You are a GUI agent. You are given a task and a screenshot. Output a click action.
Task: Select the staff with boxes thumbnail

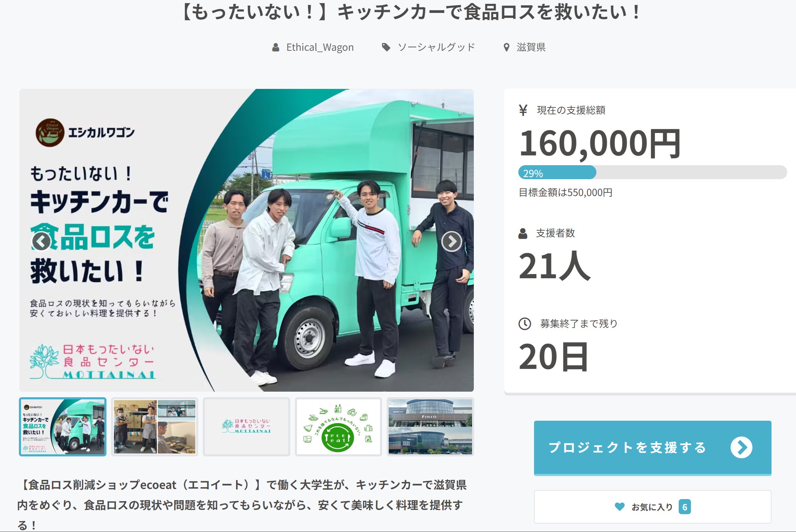[154, 427]
